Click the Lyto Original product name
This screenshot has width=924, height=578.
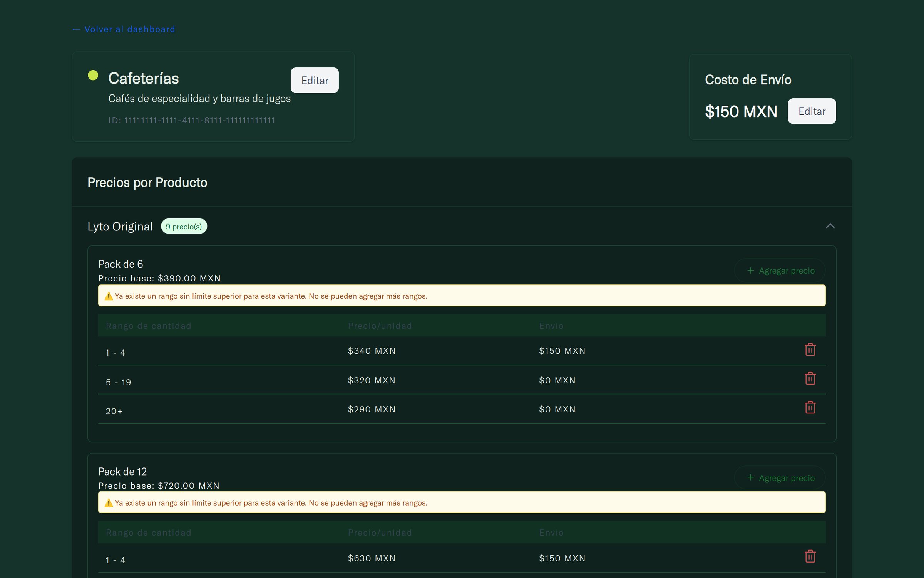pos(120,227)
